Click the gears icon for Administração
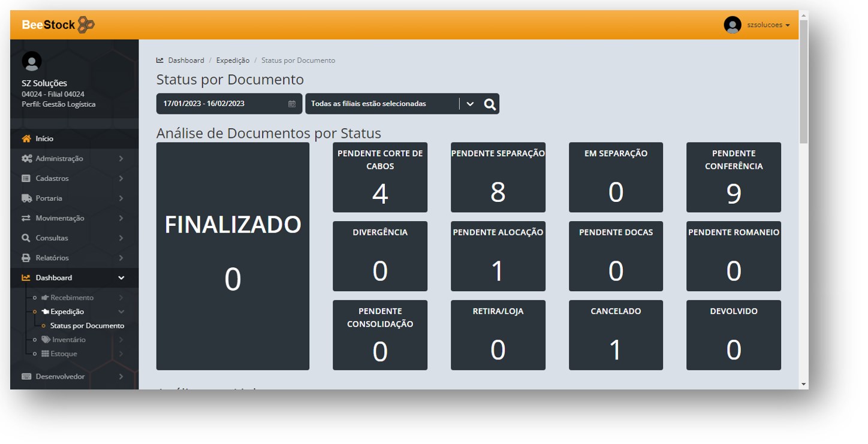Viewport: 868px width, 444px height. 26,159
